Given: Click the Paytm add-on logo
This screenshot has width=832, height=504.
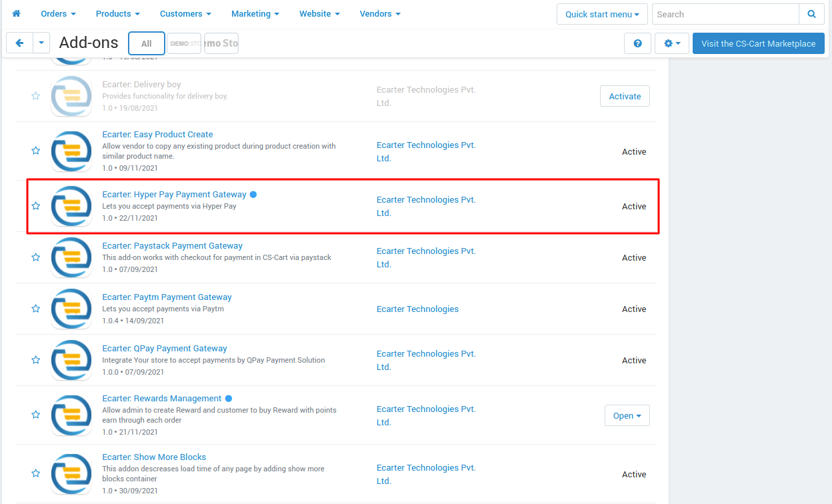Looking at the screenshot, I should (71, 309).
